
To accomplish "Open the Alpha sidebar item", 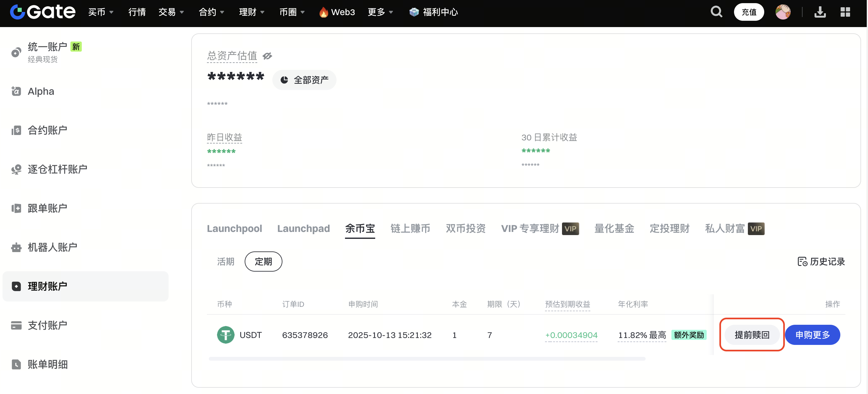I will pos(41,91).
